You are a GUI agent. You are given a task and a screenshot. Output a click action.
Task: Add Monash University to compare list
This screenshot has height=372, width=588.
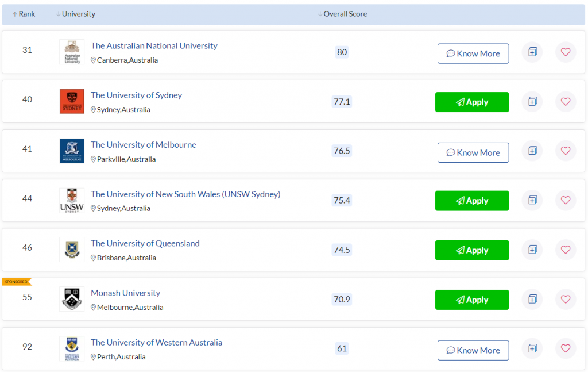532,300
